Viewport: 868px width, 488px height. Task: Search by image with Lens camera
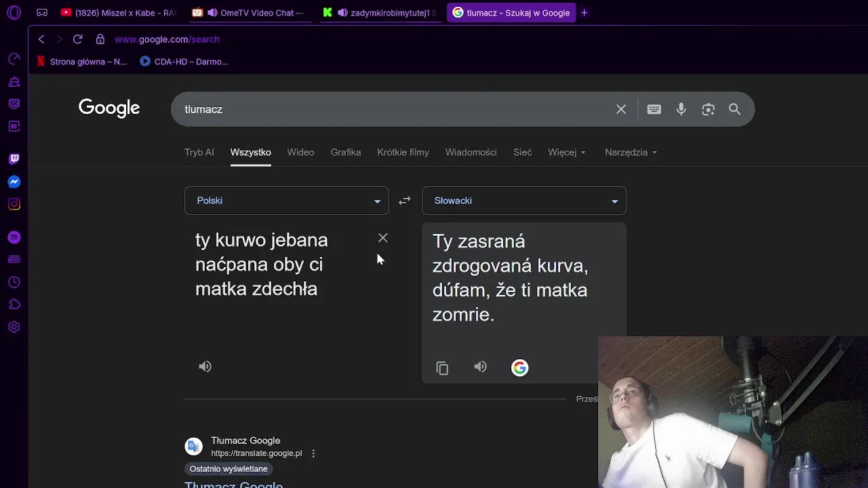point(709,109)
